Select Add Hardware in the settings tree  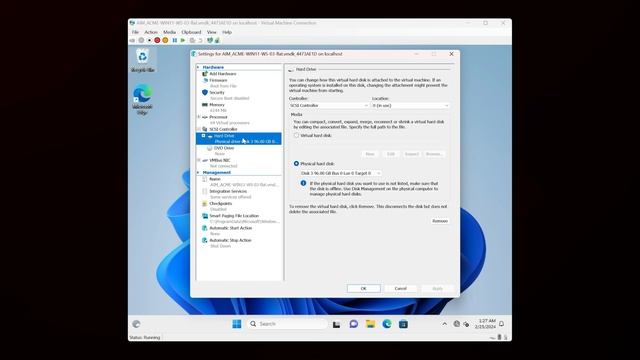[223, 74]
